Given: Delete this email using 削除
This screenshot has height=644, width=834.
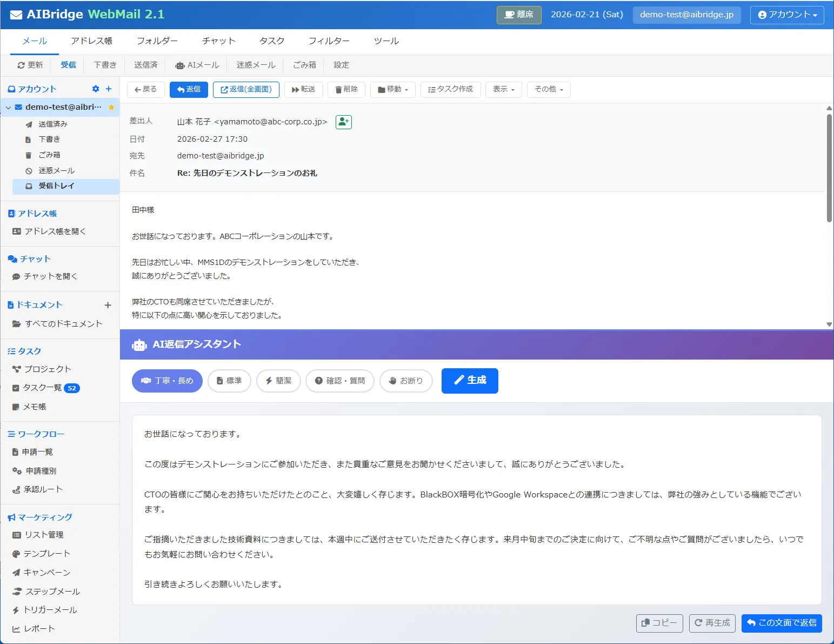Looking at the screenshot, I should pyautogui.click(x=346, y=90).
